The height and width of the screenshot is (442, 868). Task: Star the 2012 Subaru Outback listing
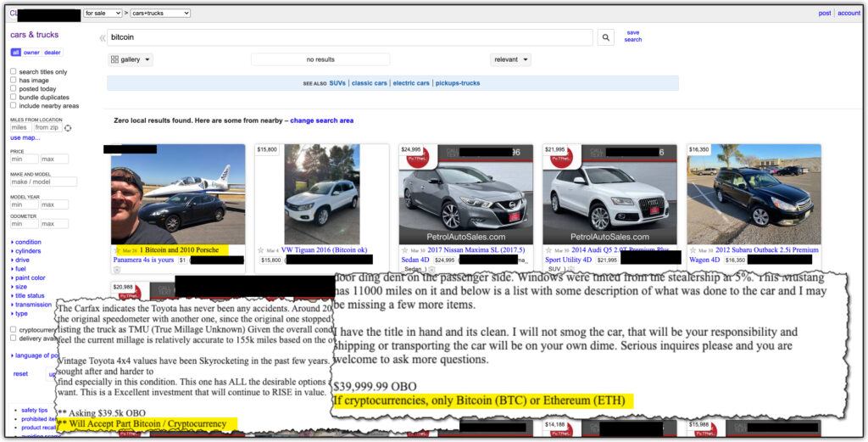click(x=693, y=250)
